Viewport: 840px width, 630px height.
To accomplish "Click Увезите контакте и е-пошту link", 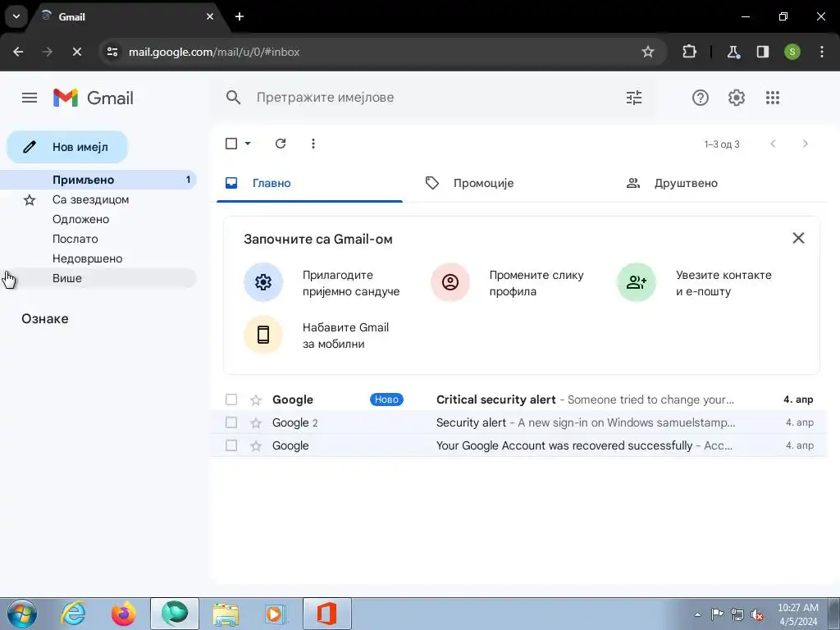I will coord(724,283).
